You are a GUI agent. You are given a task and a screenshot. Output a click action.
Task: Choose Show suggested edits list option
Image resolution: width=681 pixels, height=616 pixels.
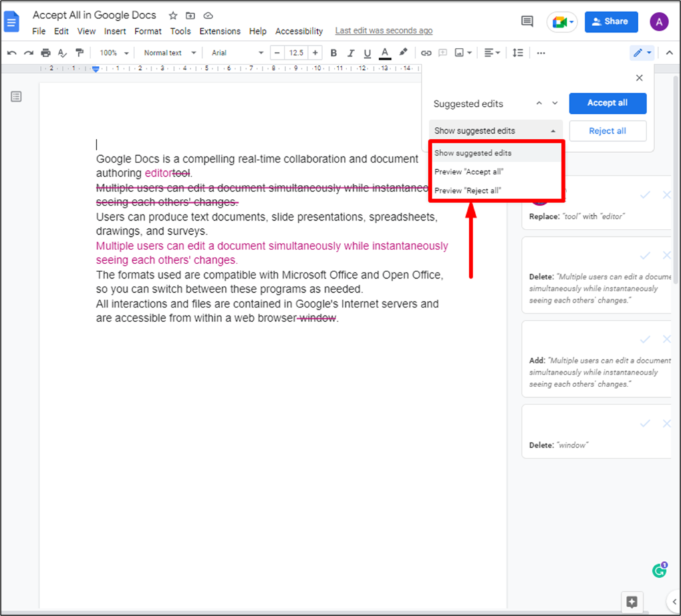pyautogui.click(x=496, y=153)
